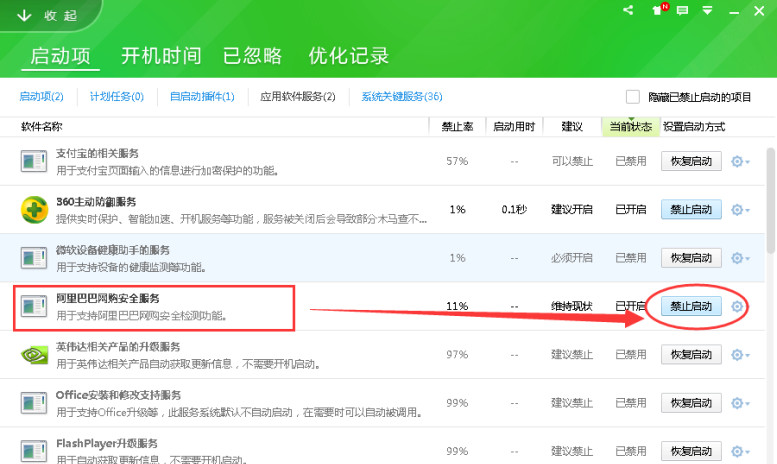Click the 360主动防御服务 green shield icon
Viewport: 777px width, 464px height.
click(34, 209)
